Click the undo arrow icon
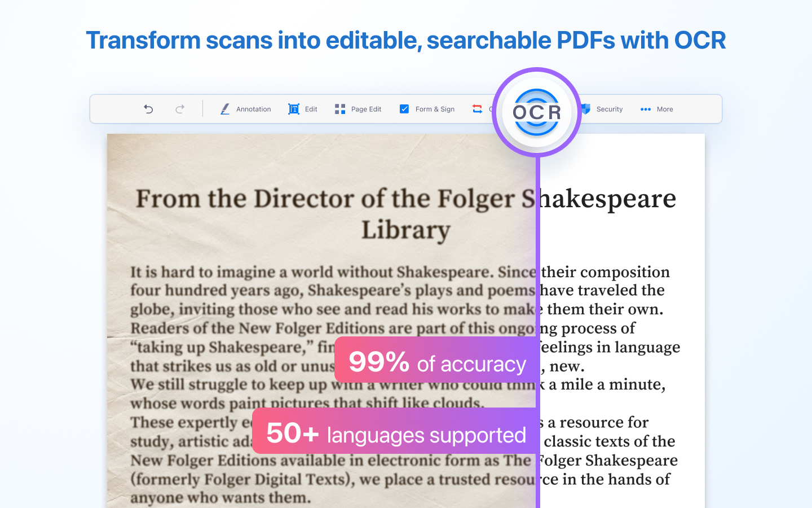Image resolution: width=812 pixels, height=508 pixels. 148,109
